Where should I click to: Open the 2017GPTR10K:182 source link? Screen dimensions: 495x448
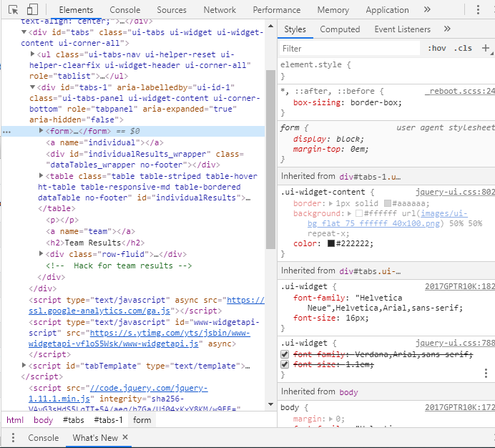click(460, 286)
